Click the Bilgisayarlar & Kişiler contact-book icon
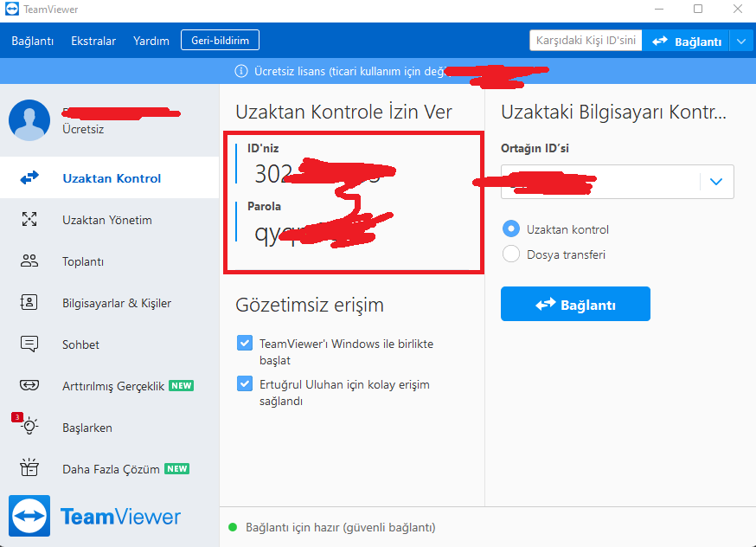 click(29, 302)
